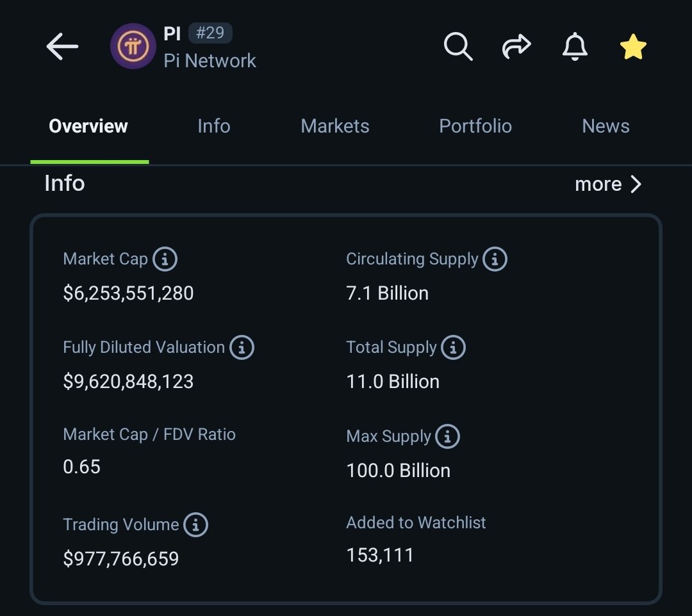Open the Portfolio tab
This screenshot has width=692, height=616.
click(475, 126)
